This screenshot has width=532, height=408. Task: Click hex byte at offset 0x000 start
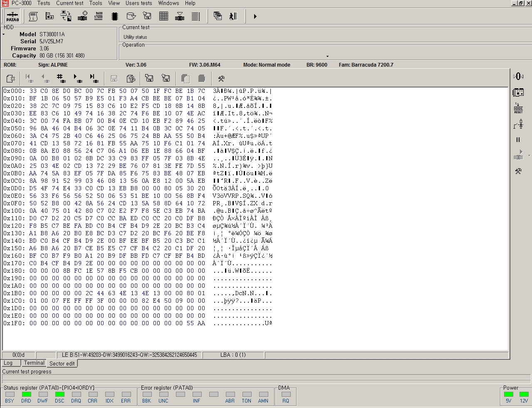[33, 91]
